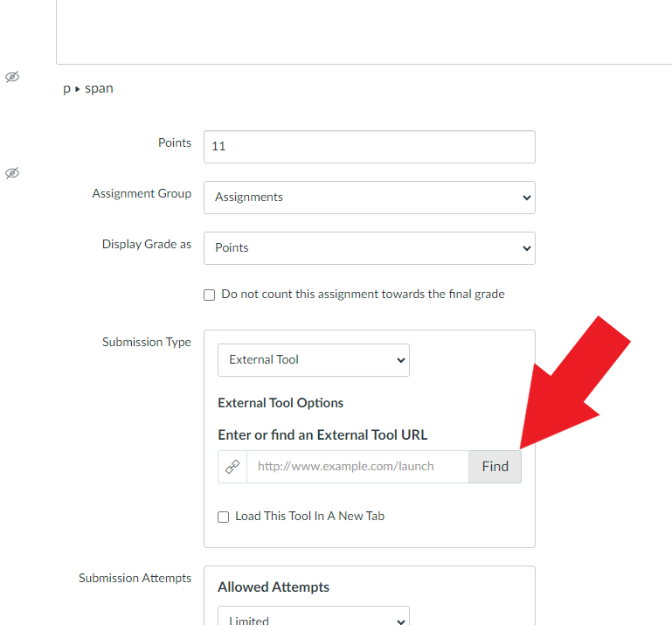Open the Assignment Group dropdown
This screenshot has width=672, height=625.
[x=369, y=198]
